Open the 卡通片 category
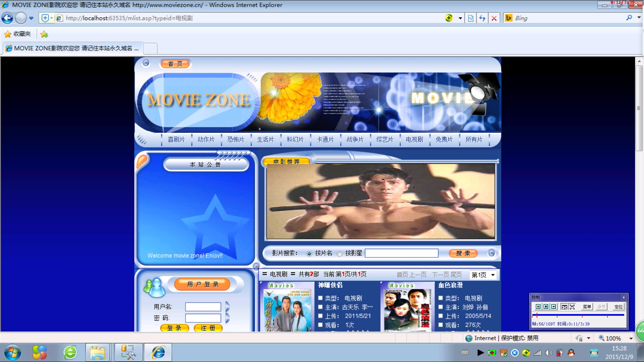The height and width of the screenshot is (362, 644). pos(325,139)
